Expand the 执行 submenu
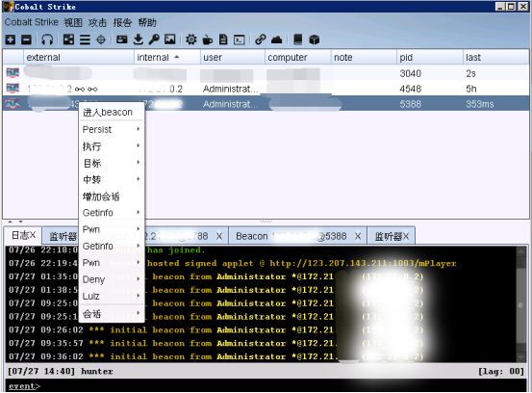 tap(112, 146)
